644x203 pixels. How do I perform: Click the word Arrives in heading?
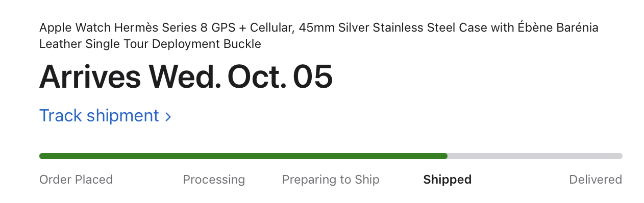coord(90,77)
